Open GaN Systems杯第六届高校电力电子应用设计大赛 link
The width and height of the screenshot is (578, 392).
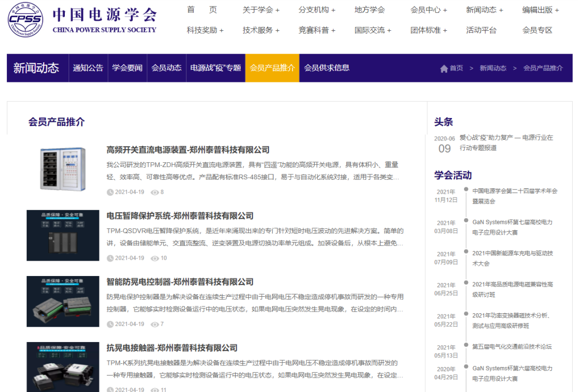click(513, 373)
